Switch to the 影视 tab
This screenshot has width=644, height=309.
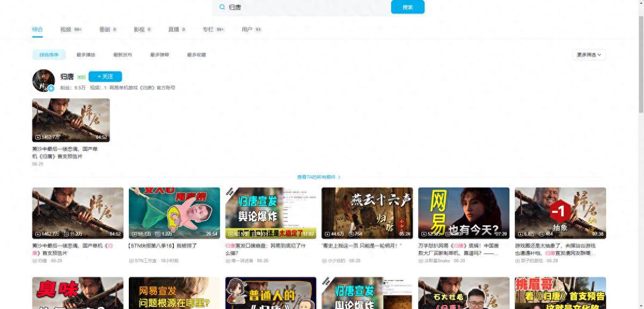(143, 30)
